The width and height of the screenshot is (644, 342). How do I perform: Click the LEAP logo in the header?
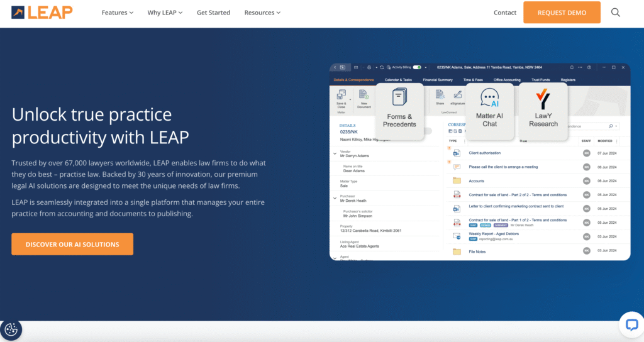[42, 13]
